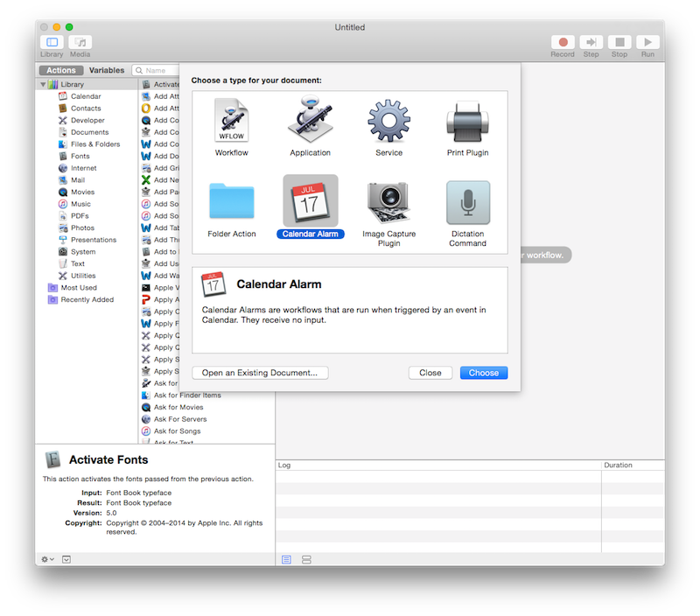Select PDFs category in Library

(x=80, y=216)
